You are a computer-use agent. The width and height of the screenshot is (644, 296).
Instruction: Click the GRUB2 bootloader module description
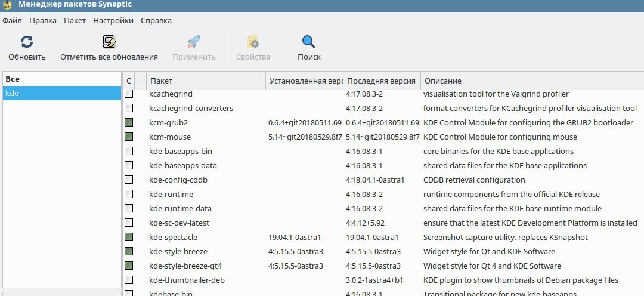click(x=528, y=123)
